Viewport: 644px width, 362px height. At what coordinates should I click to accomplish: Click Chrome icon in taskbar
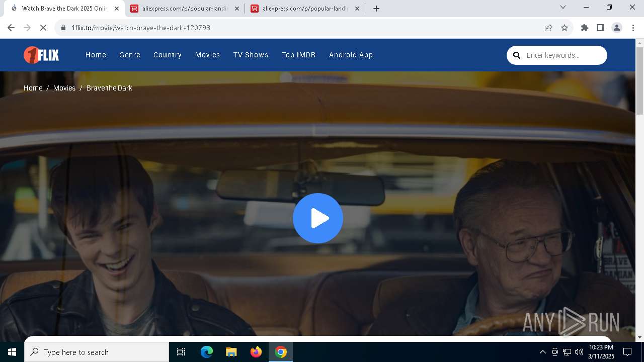(x=281, y=352)
